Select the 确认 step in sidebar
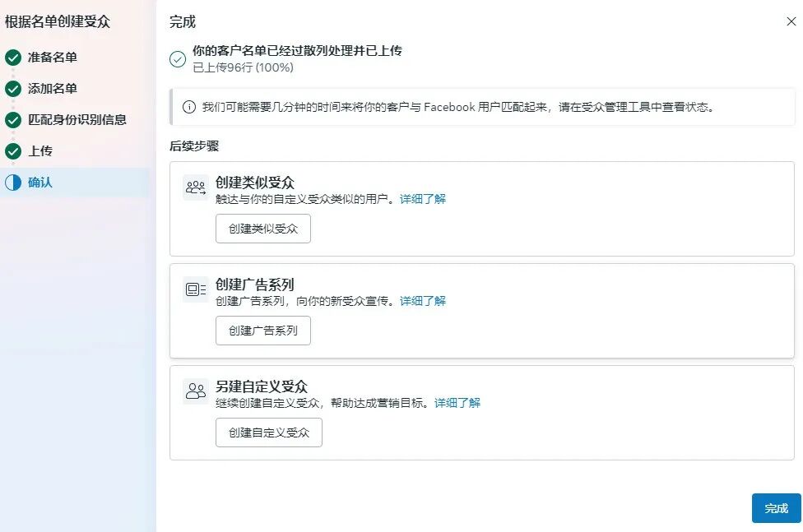The width and height of the screenshot is (803, 532). click(40, 183)
